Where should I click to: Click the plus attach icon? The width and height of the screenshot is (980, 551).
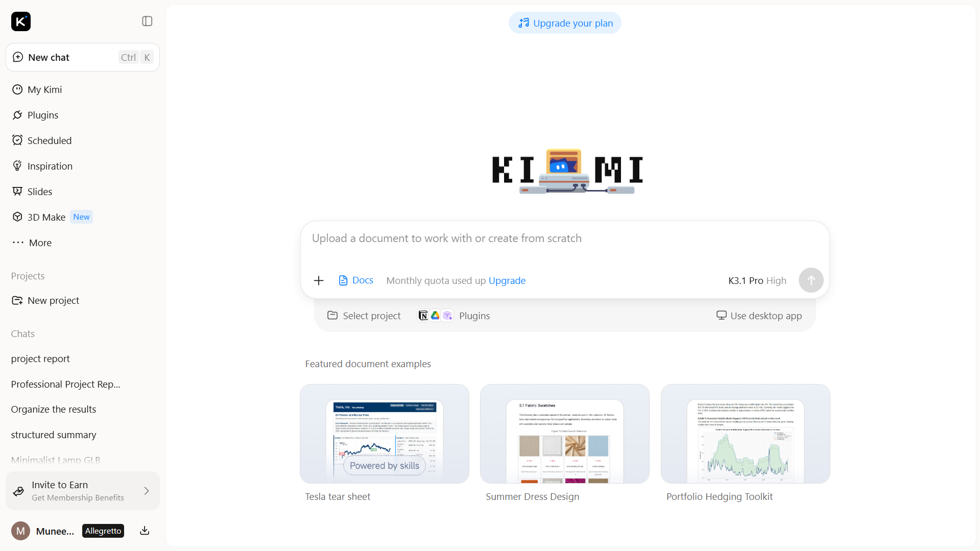tap(319, 280)
